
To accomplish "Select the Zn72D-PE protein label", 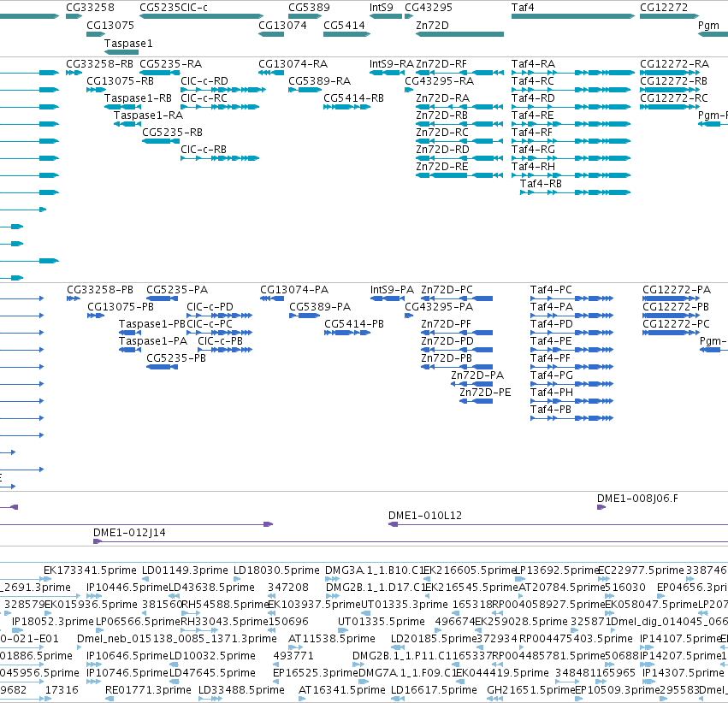I will (485, 392).
